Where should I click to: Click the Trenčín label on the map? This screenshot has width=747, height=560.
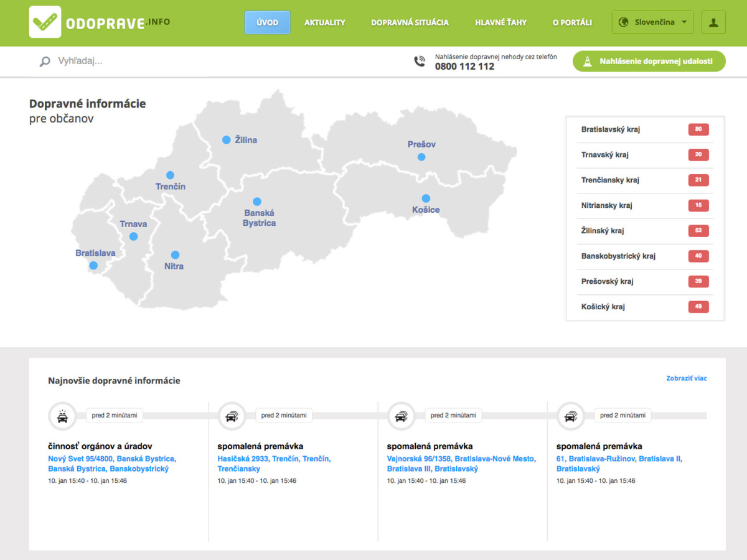pyautogui.click(x=171, y=187)
